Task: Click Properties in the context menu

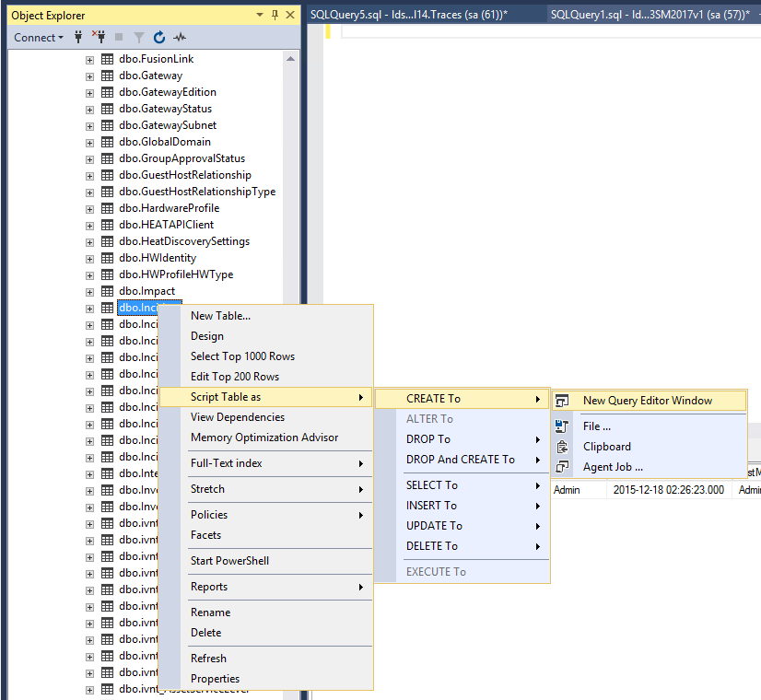Action: [x=215, y=679]
